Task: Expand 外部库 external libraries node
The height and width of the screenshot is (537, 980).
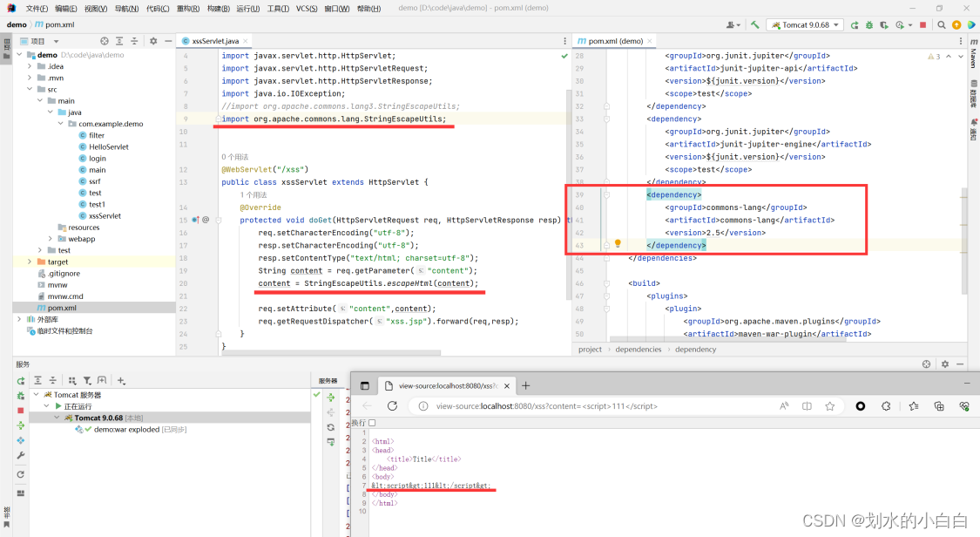Action: [19, 319]
